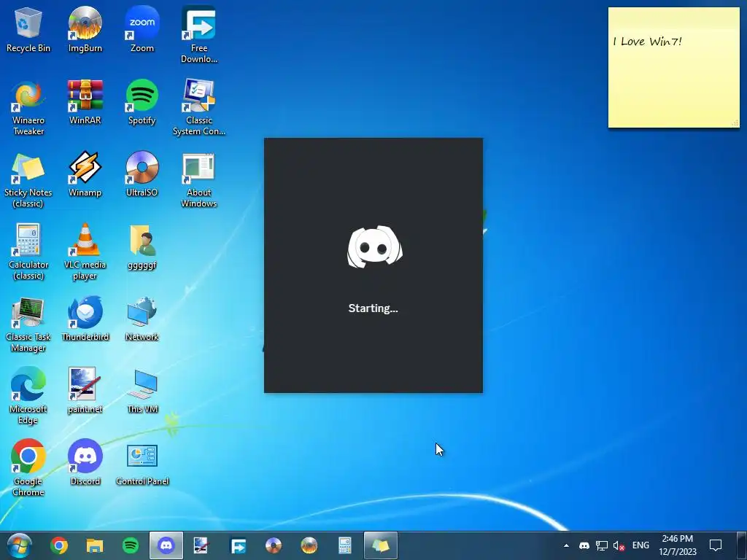Select the WinRAR desktop shortcut

85,102
